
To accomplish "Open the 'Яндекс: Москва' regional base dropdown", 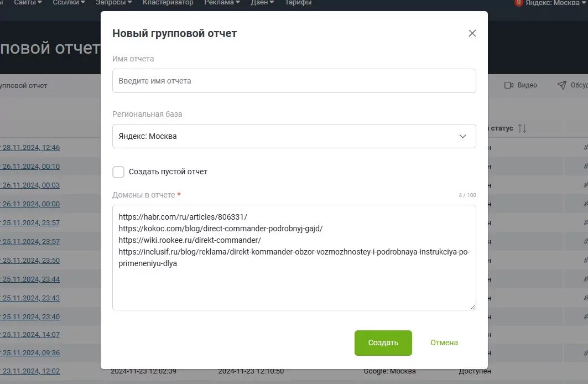I will click(294, 136).
